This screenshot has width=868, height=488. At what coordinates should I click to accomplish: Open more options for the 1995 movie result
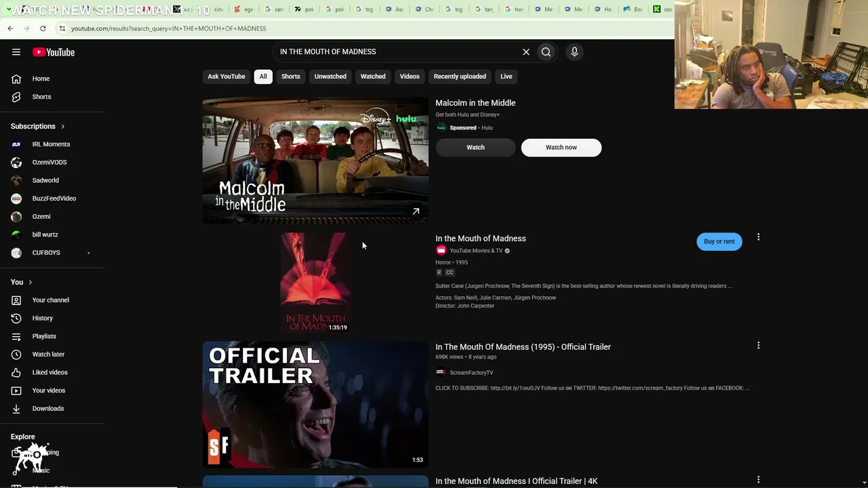click(758, 237)
